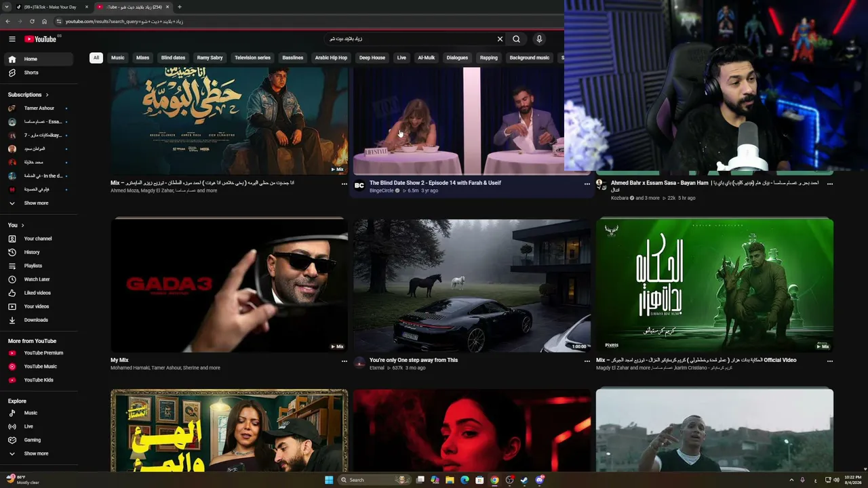Open Gaming under Explore
The width and height of the screenshot is (868, 488).
[37, 440]
